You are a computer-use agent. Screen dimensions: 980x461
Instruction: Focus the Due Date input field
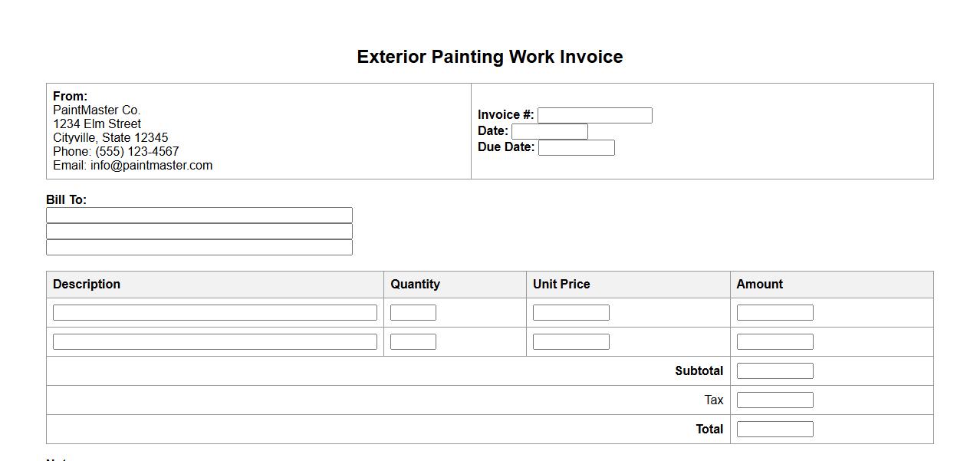coord(576,148)
